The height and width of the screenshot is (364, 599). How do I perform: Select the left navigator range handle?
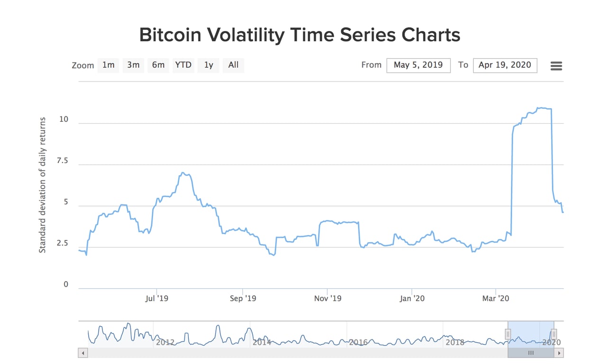[x=508, y=335]
